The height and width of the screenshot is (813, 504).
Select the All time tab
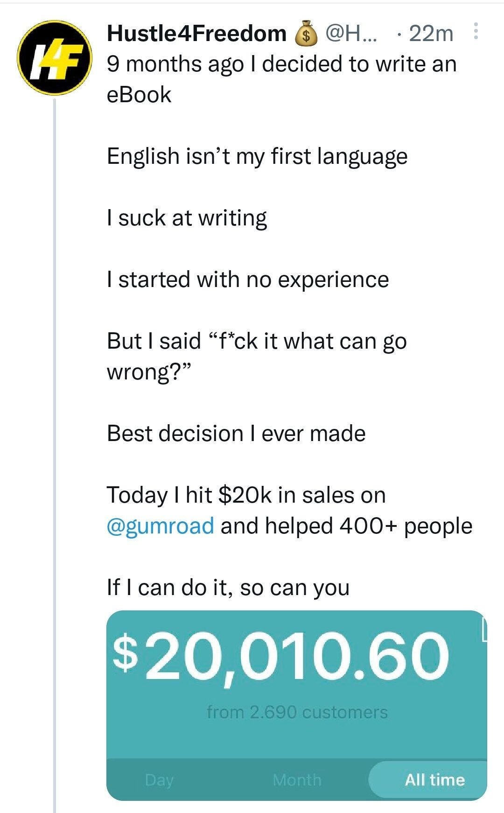tap(434, 780)
